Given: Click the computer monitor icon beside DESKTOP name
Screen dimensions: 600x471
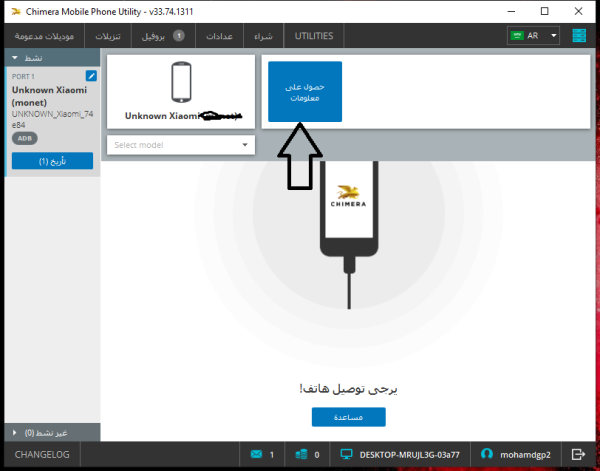Looking at the screenshot, I should coord(346,454).
